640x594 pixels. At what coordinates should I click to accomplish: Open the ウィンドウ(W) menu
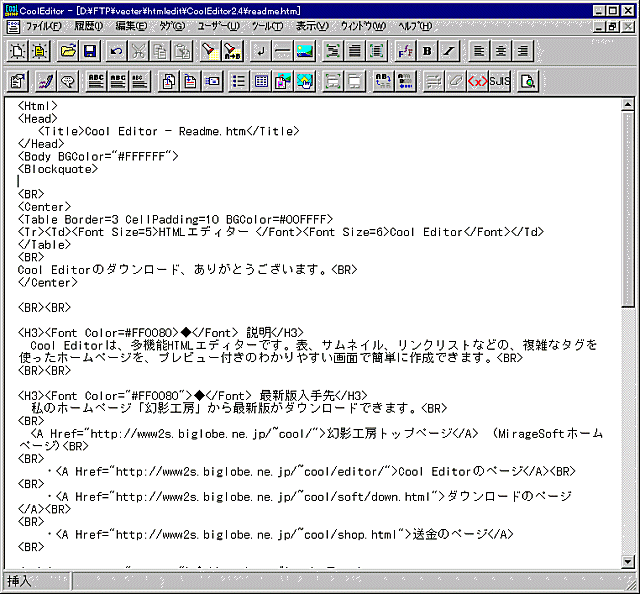[363, 27]
